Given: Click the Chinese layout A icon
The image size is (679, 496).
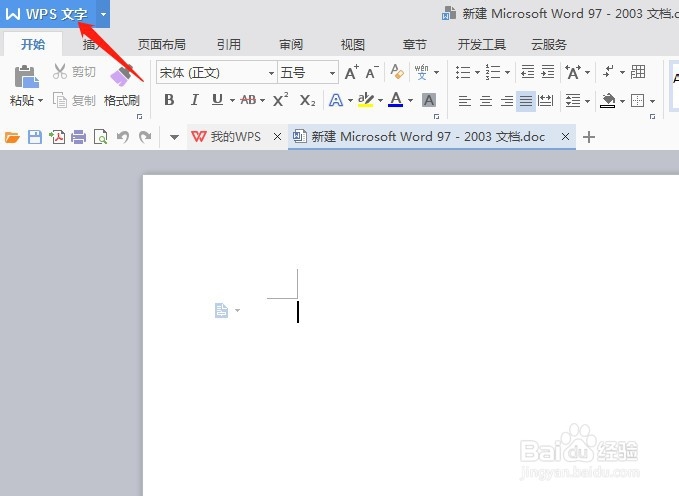Looking at the screenshot, I should (x=573, y=72).
